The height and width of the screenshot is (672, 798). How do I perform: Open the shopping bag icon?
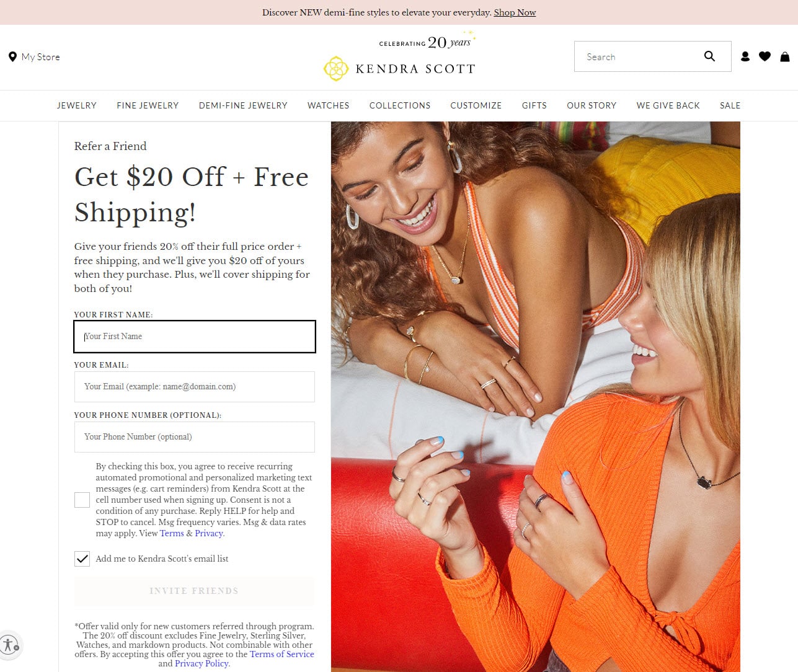pyautogui.click(x=785, y=56)
